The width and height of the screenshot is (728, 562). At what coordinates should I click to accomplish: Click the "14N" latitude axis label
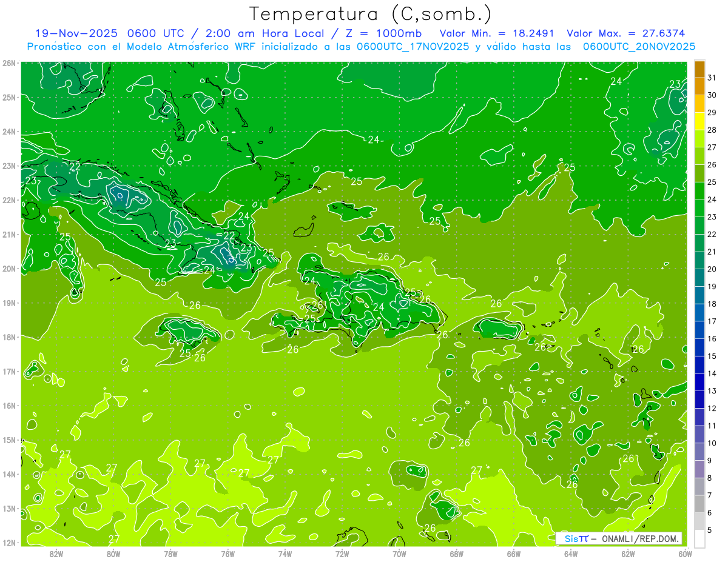coord(8,474)
